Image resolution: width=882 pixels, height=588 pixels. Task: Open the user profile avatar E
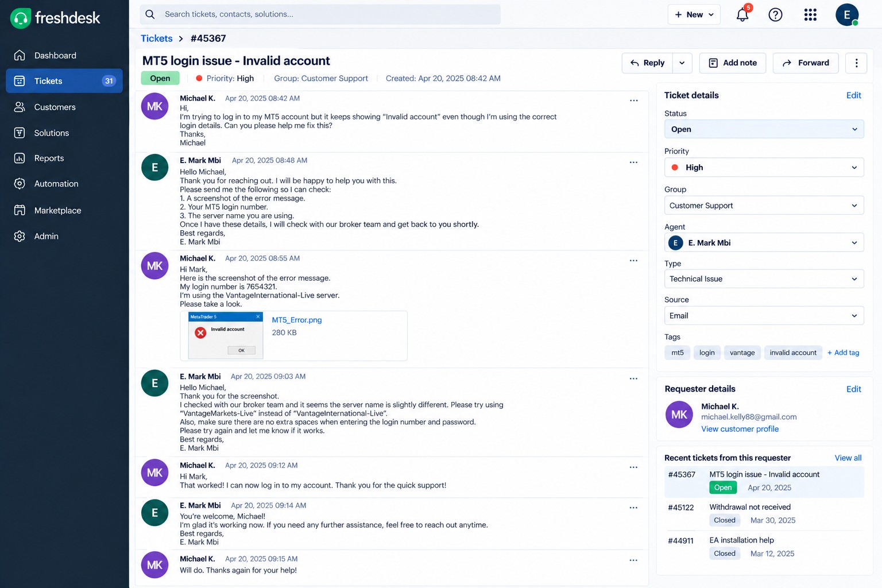(x=847, y=14)
